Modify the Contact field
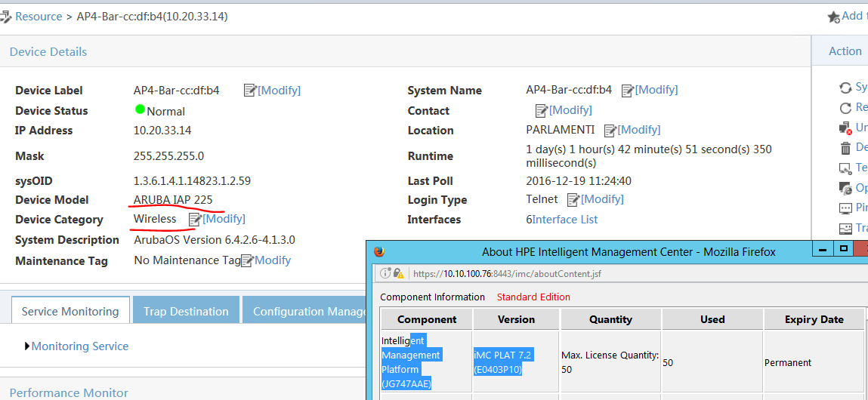The width and height of the screenshot is (868, 400). pos(570,110)
